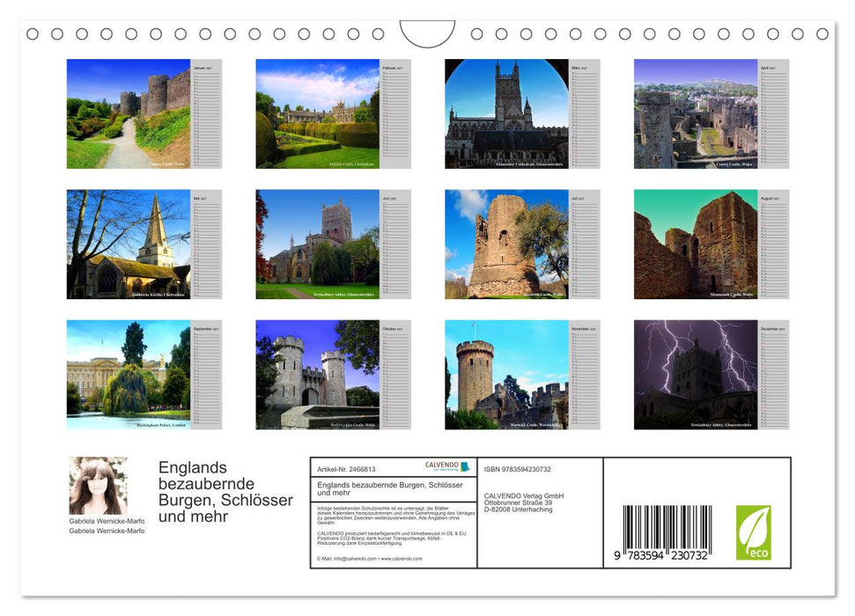Open the September Buckingham Palace photo
The height and width of the screenshot is (616, 855).
(129, 375)
